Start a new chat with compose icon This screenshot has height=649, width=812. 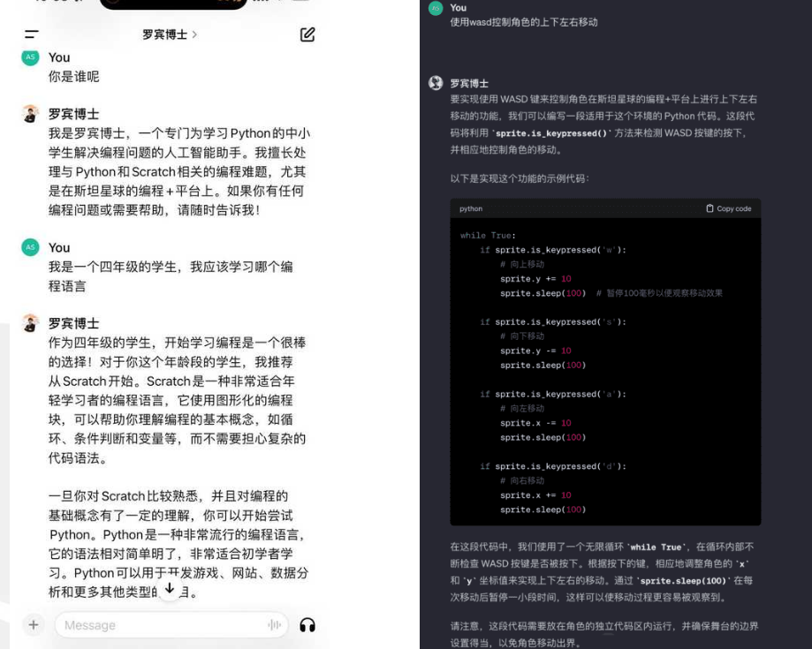(307, 34)
